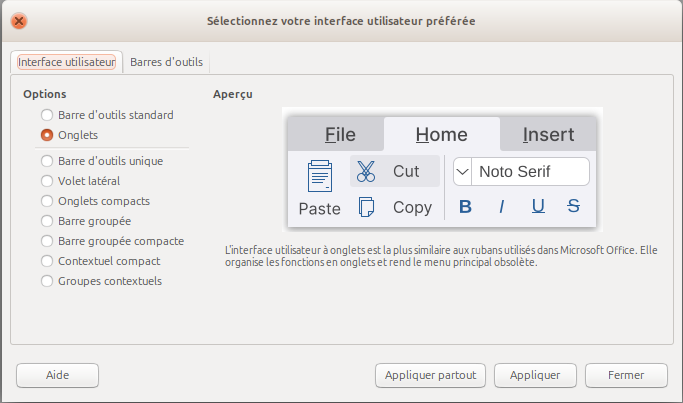Click the Underline U icon in preview

click(538, 207)
